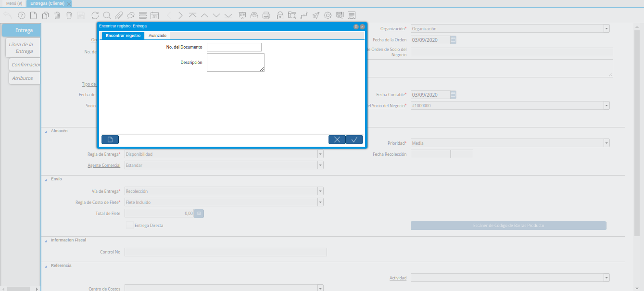The width and height of the screenshot is (644, 291).
Task: Click the Copy record toolbar icon
Action: point(46,15)
